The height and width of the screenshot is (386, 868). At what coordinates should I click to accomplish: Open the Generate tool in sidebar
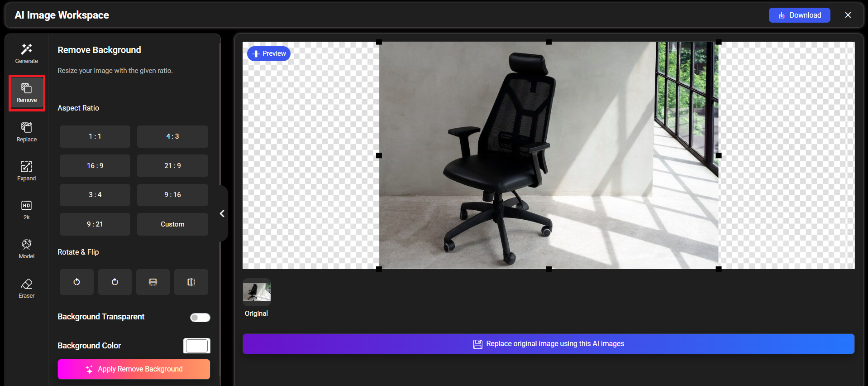tap(26, 53)
